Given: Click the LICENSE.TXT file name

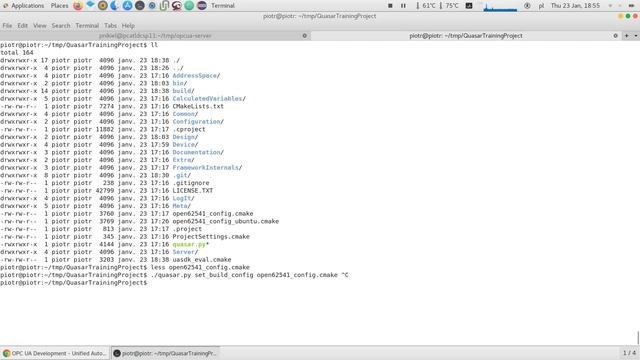Looking at the screenshot, I should click(192, 191).
